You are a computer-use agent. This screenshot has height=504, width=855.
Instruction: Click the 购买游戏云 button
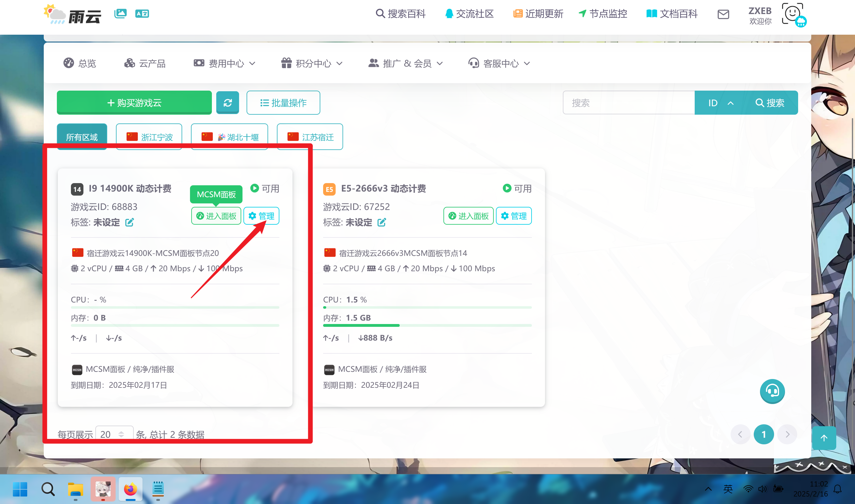(x=134, y=102)
